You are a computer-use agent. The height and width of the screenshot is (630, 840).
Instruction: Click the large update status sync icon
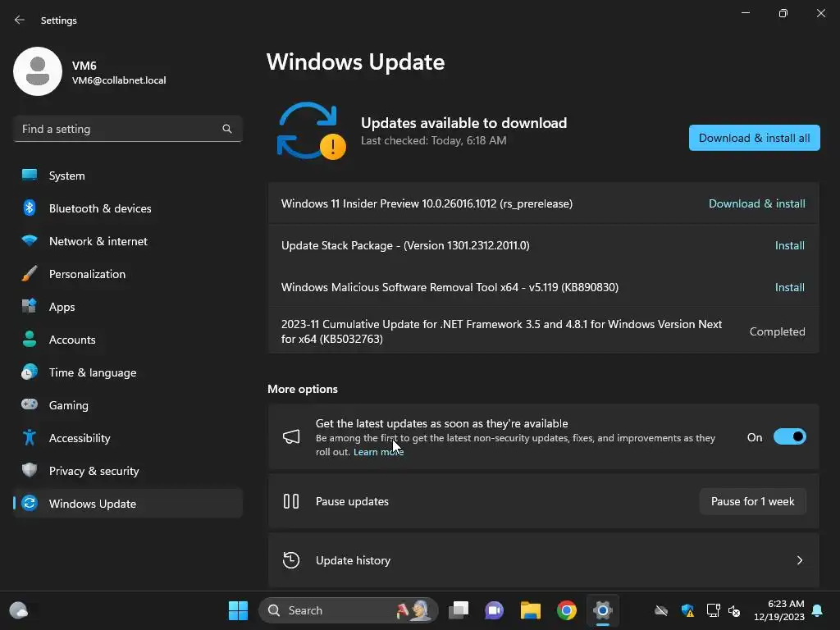pos(311,130)
